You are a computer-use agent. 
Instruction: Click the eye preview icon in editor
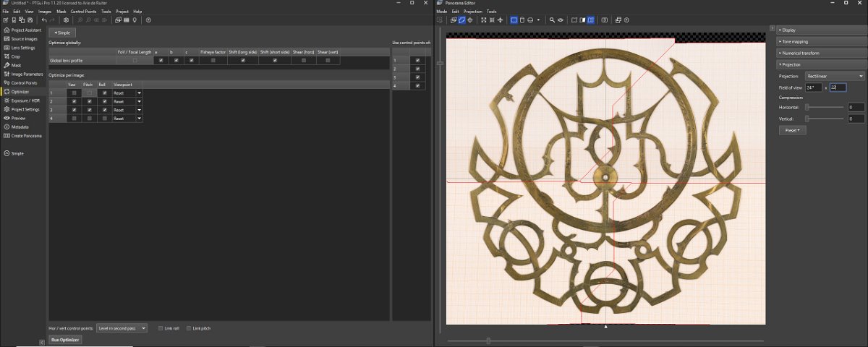[561, 20]
